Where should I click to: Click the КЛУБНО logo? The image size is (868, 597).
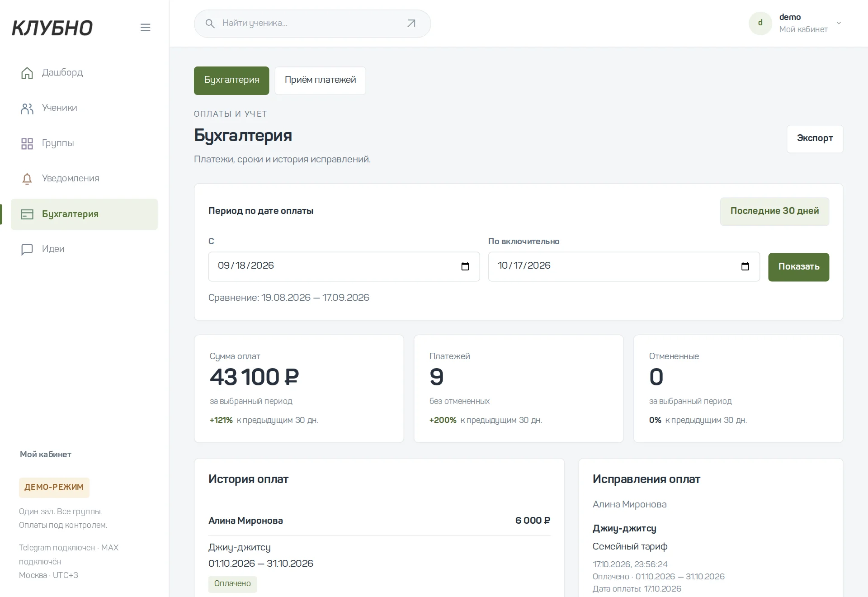(x=52, y=28)
